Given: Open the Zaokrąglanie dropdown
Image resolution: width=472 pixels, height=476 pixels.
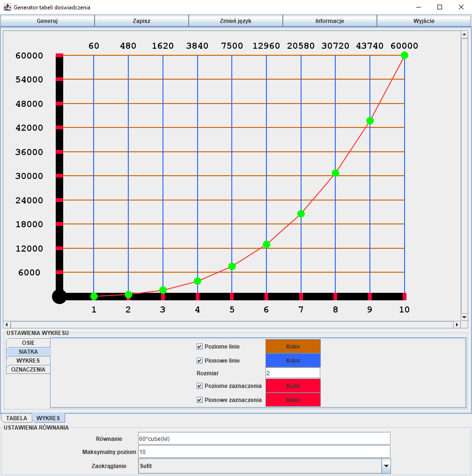Looking at the screenshot, I should click(386, 466).
